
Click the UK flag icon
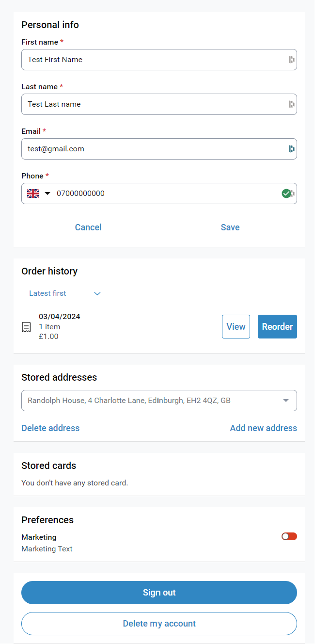[x=33, y=193]
